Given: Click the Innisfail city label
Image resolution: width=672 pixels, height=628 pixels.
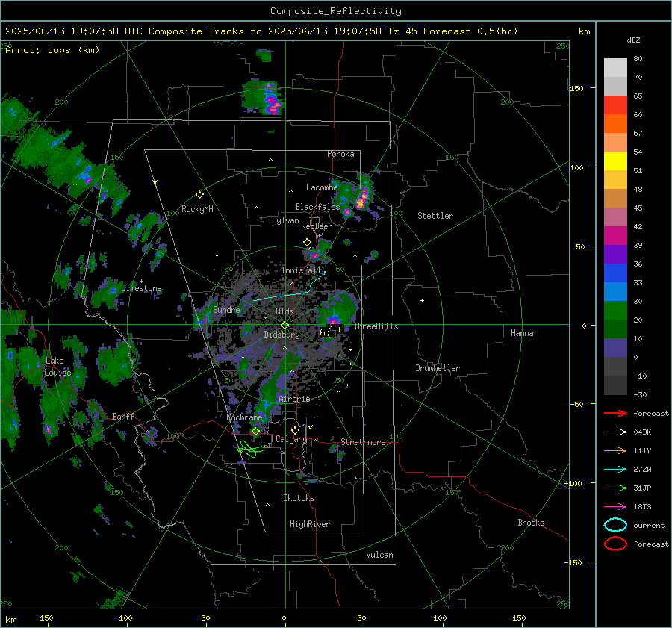Looking at the screenshot, I should [301, 270].
